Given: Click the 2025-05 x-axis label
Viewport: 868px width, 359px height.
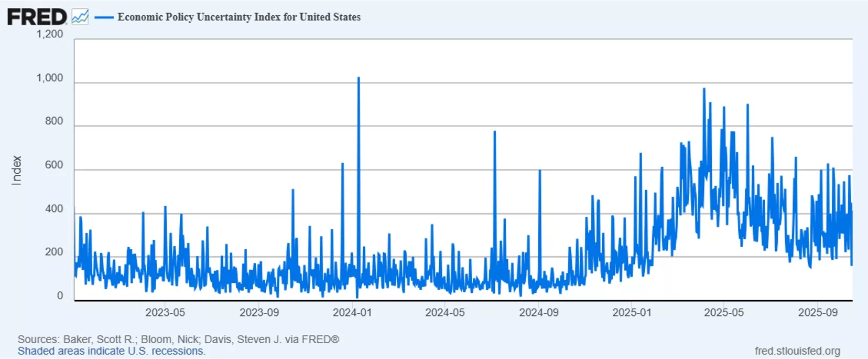Looking at the screenshot, I should [x=724, y=312].
